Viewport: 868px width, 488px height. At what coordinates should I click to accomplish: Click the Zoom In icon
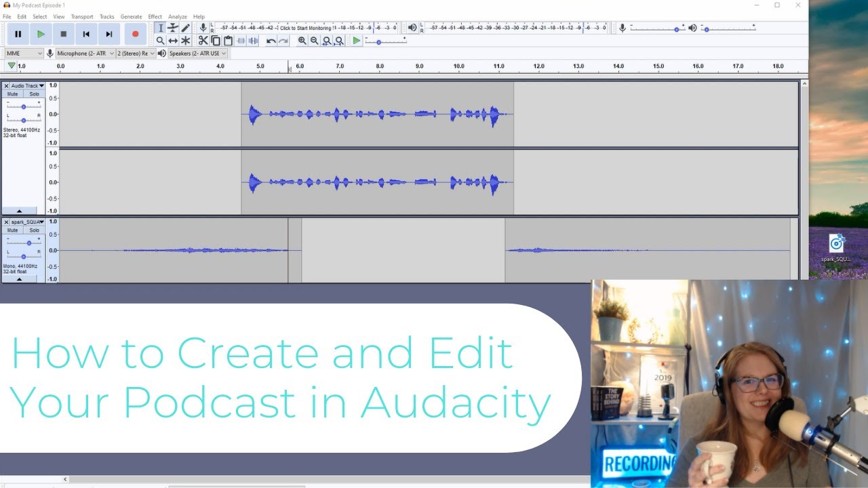tap(302, 41)
